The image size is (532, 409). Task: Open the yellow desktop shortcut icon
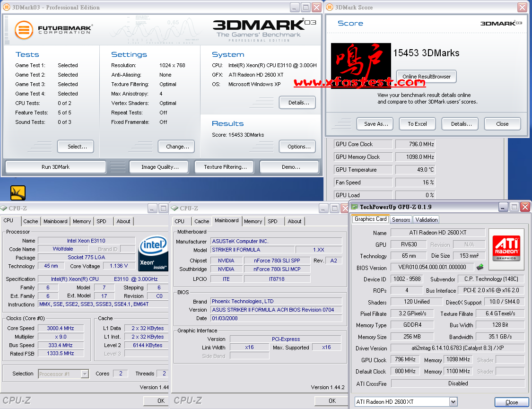coord(18,192)
